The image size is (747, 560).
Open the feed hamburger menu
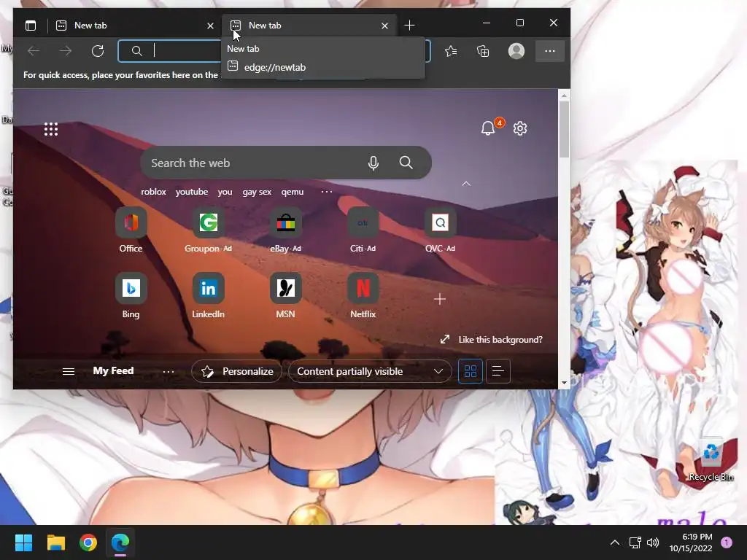[x=69, y=371]
